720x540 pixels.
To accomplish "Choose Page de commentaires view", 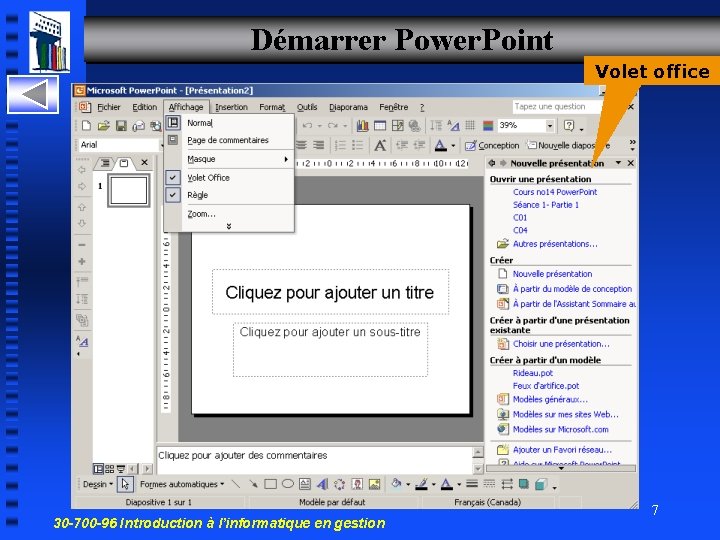I will 229,140.
